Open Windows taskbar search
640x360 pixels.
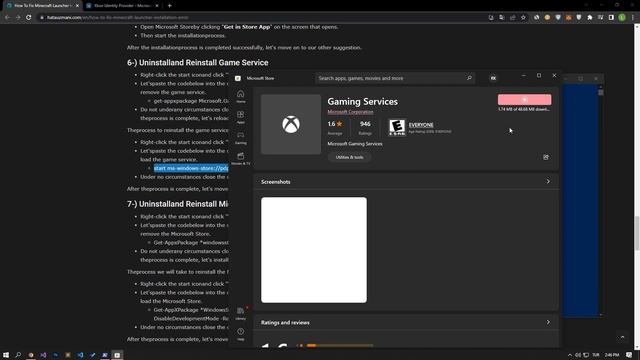[18, 355]
